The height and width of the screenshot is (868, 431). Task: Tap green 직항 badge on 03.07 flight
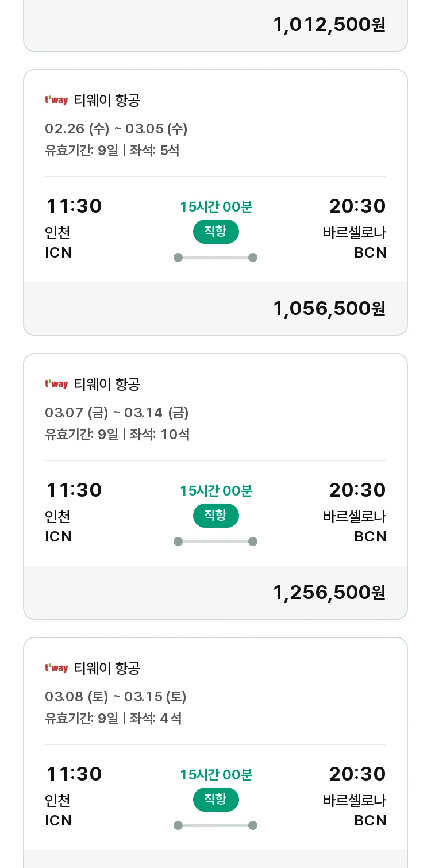[215, 516]
